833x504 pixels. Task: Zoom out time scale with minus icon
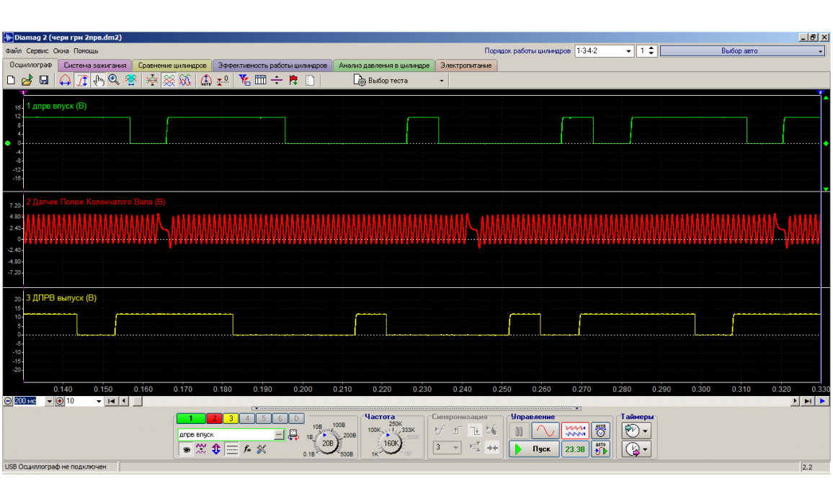tap(8, 401)
